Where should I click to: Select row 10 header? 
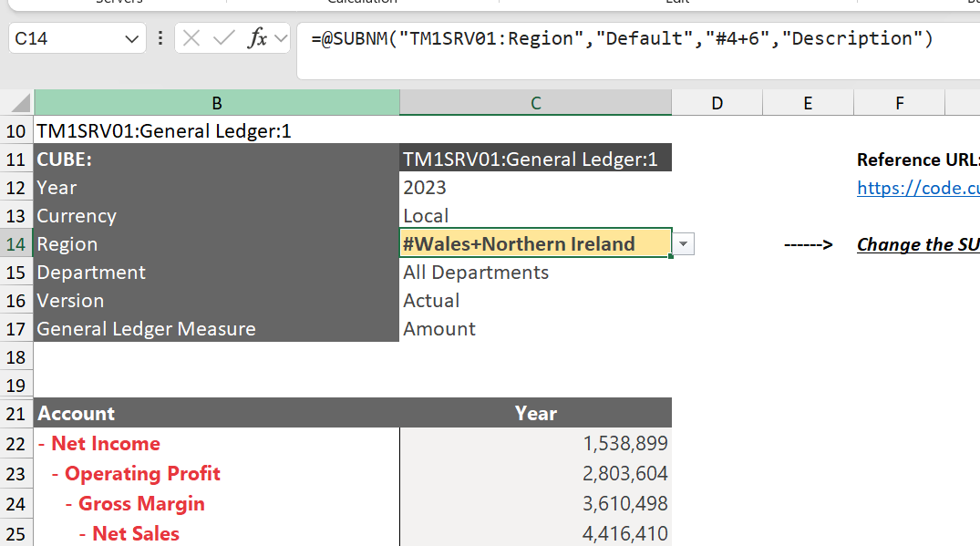(16, 131)
